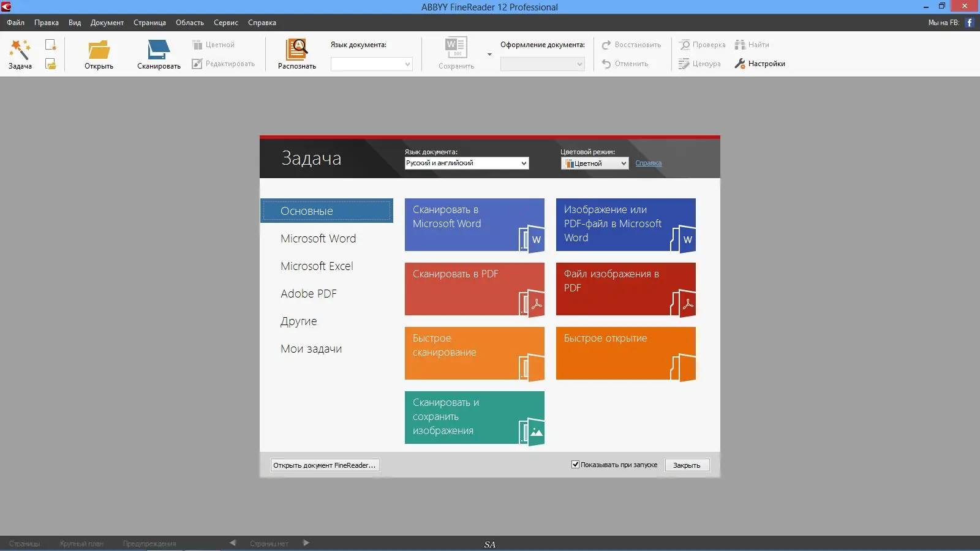Click the Отменить undo icon
The image size is (980, 551).
pos(606,64)
